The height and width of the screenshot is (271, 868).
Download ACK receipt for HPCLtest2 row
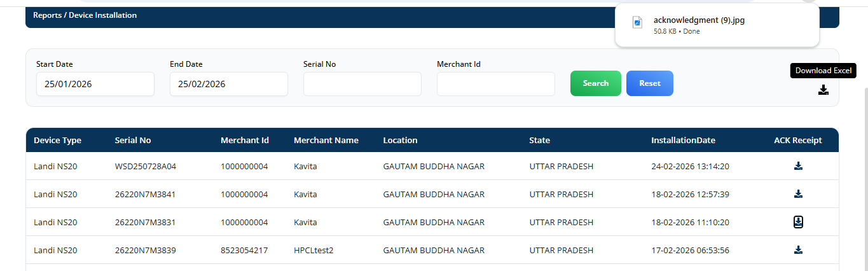coord(798,250)
